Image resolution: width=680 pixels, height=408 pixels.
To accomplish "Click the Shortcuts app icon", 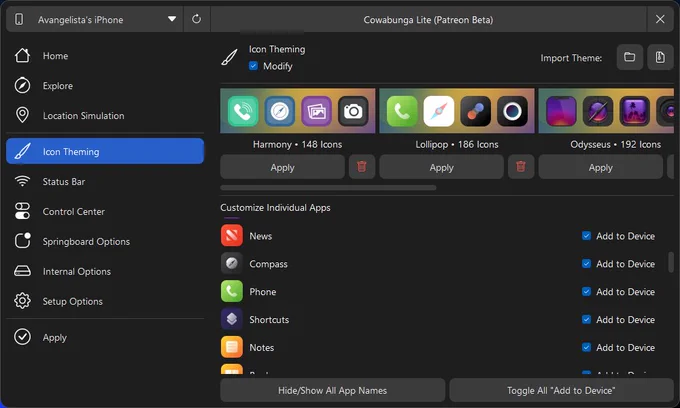I will 232,319.
